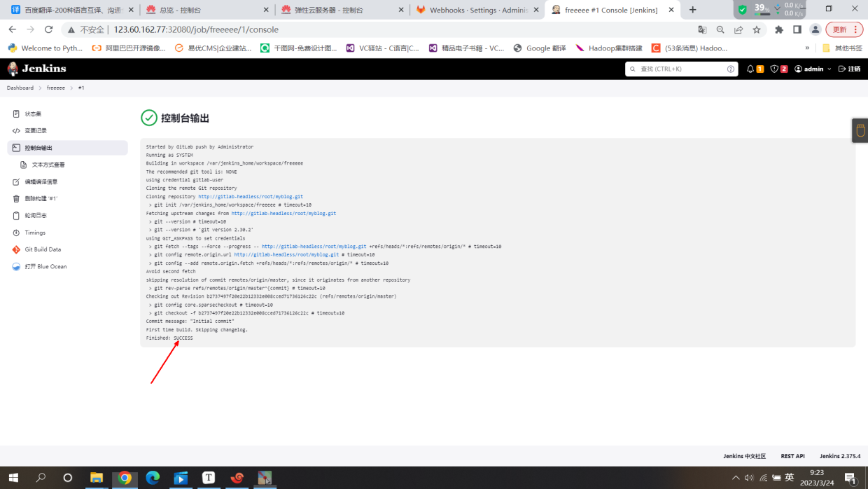Screen dimensions: 868x489
Task: Follow the myblog.git cloning repository link
Action: 251,197
